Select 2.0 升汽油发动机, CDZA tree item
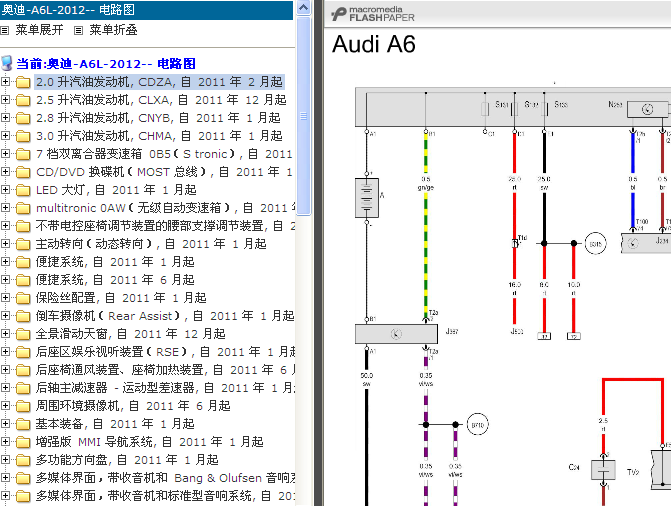The image size is (671, 506). point(159,82)
